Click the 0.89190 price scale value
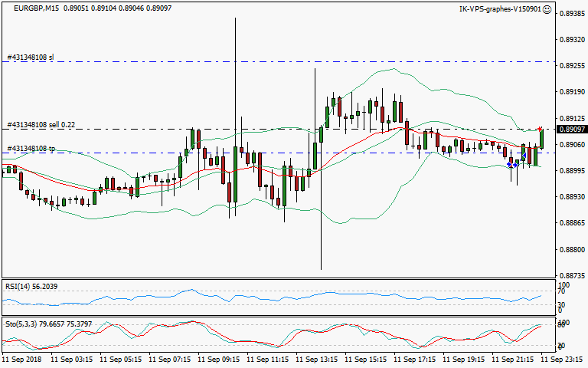 point(572,92)
